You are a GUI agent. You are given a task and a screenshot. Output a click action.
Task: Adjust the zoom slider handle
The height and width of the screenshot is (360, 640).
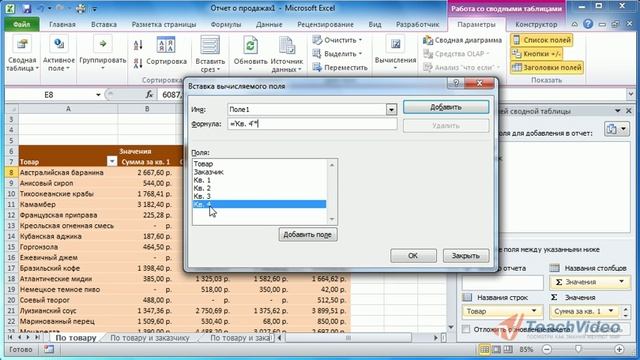pos(578,349)
